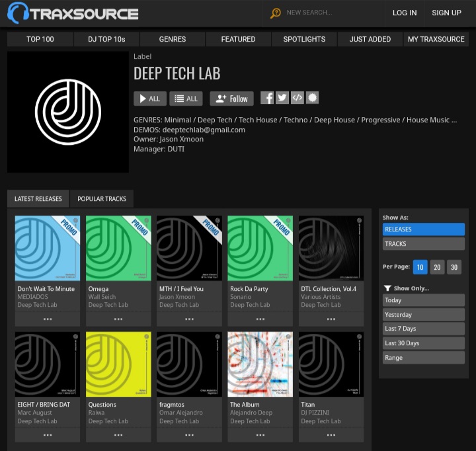This screenshot has height=451, width=476.
Task: Share the label on Facebook
Action: coord(267,98)
